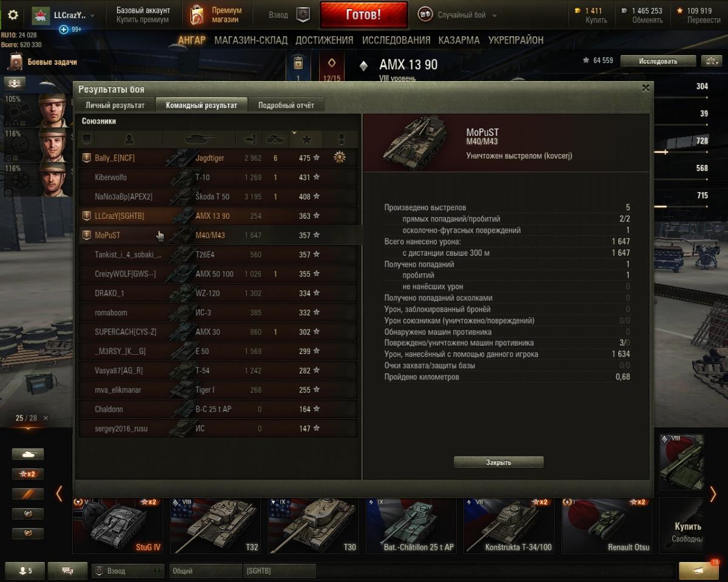Click the Закрыть button
Viewport: 728px width, 582px height.
(x=499, y=462)
